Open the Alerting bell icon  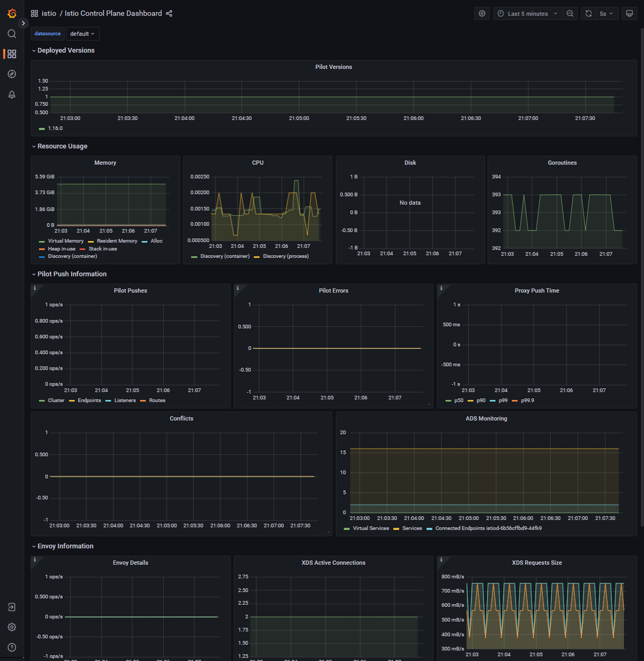[12, 95]
